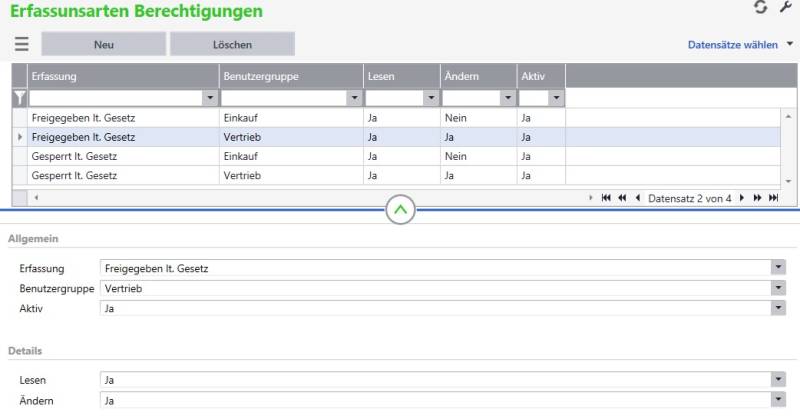Click the filter funnel icon in grid
Screen dimensions: 800x416
tap(19, 98)
